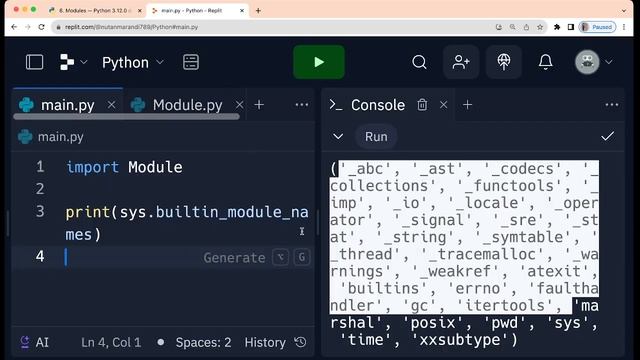The width and height of the screenshot is (640, 360).
Task: Open the Replit logo menu
Action: (x=67, y=62)
